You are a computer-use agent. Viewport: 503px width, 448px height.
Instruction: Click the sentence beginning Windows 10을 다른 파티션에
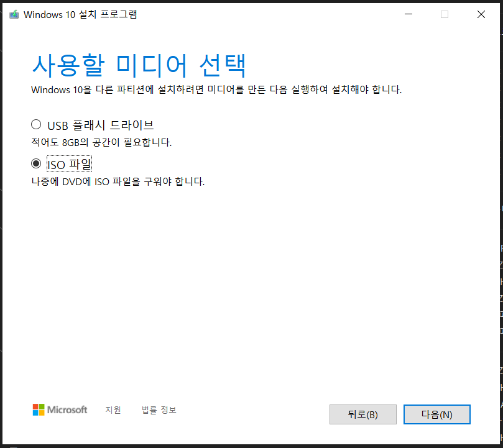[x=216, y=89]
